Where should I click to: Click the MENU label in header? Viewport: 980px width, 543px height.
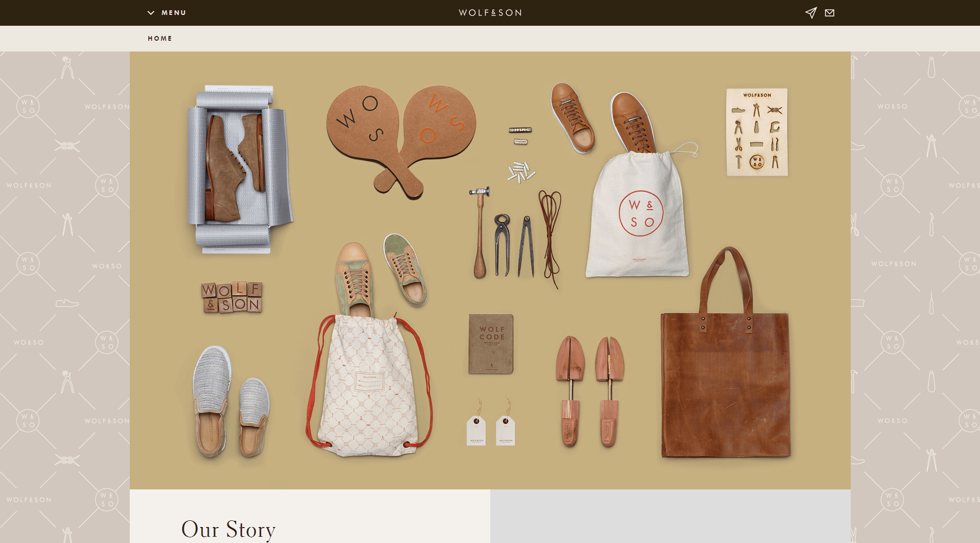point(174,13)
